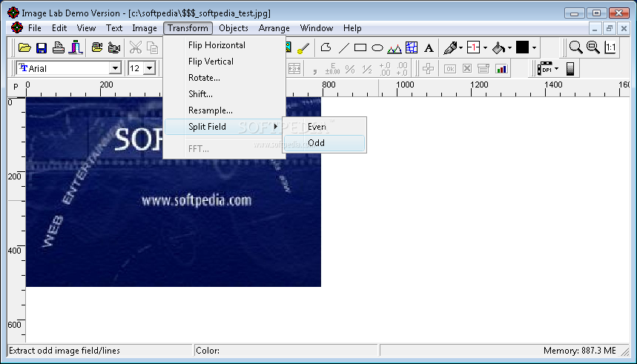The image size is (637, 364).
Task: Click the P ruler units corner box
Action: [x=16, y=87]
